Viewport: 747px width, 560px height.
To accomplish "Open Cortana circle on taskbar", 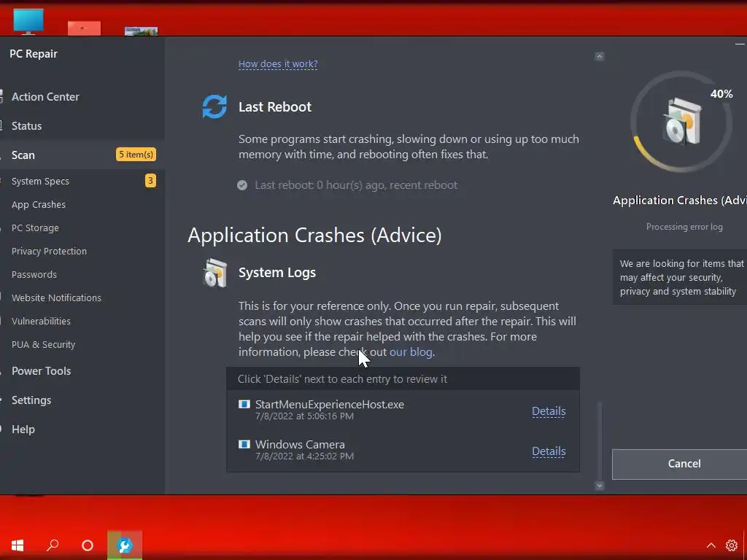I will (88, 545).
